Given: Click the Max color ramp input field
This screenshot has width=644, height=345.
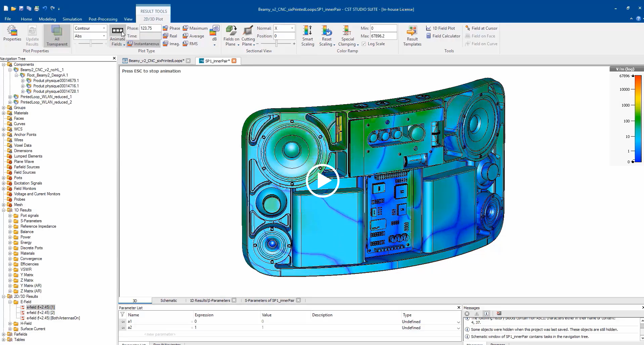Looking at the screenshot, I should click(383, 36).
